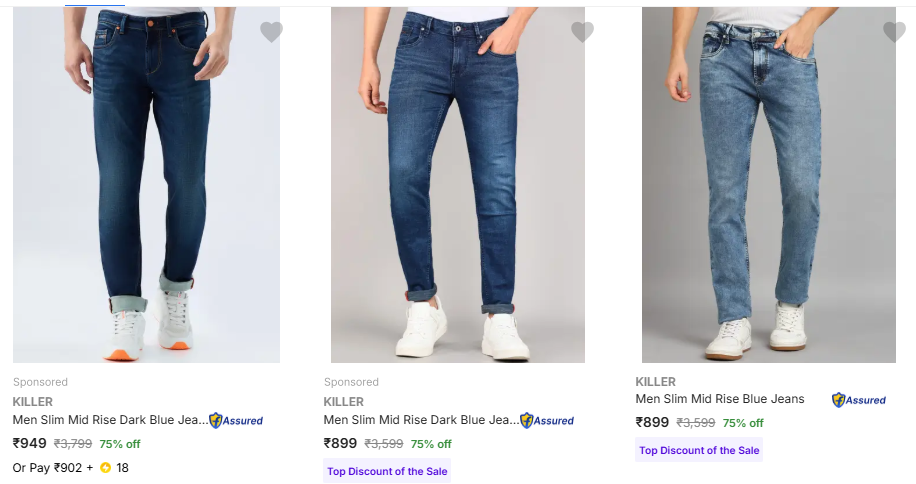
Task: Click Assured badge on ₹899 dark blue jeans
Action: tap(547, 421)
